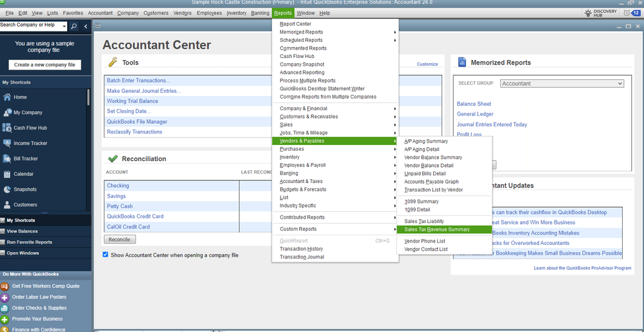Open the Banking menu
The image size is (644, 332).
point(260,13)
